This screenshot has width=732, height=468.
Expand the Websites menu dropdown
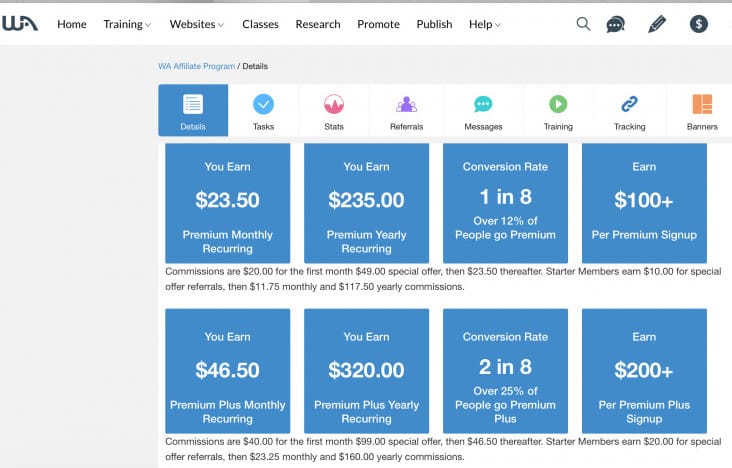click(x=197, y=24)
